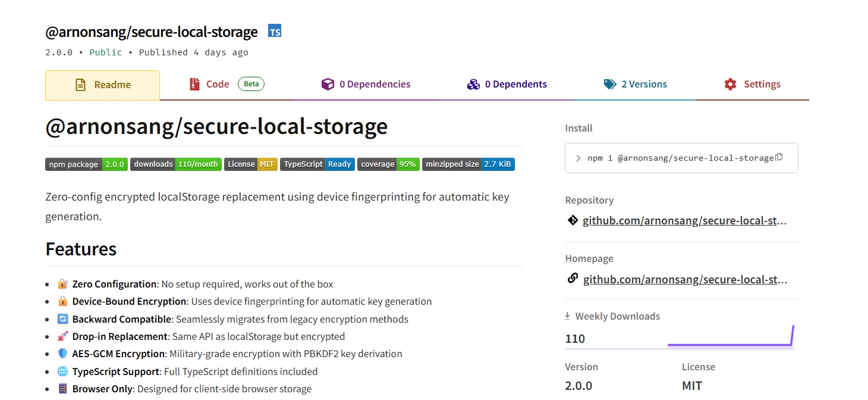Click the Dependencies cube icon
This screenshot has height=400, width=868.
point(328,84)
